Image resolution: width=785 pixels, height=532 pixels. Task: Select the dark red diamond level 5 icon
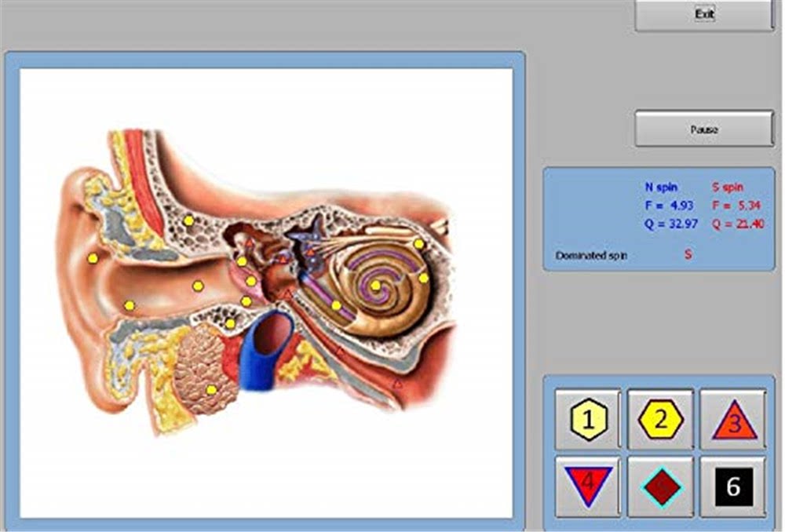click(x=660, y=486)
